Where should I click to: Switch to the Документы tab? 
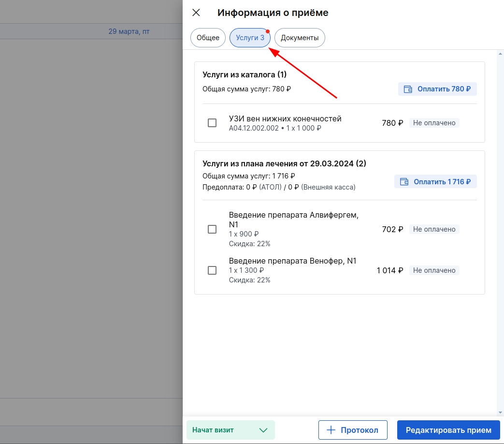point(300,38)
